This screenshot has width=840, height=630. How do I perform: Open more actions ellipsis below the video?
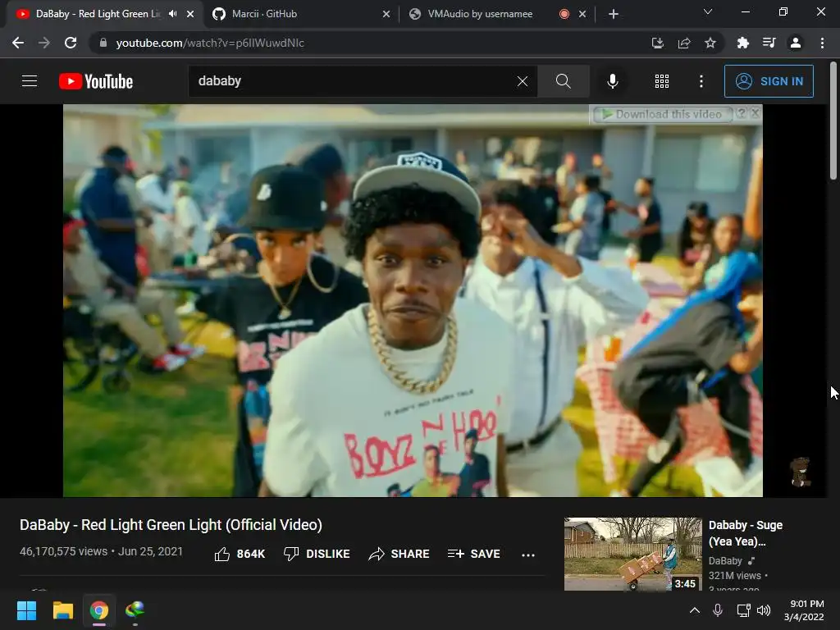coord(528,555)
